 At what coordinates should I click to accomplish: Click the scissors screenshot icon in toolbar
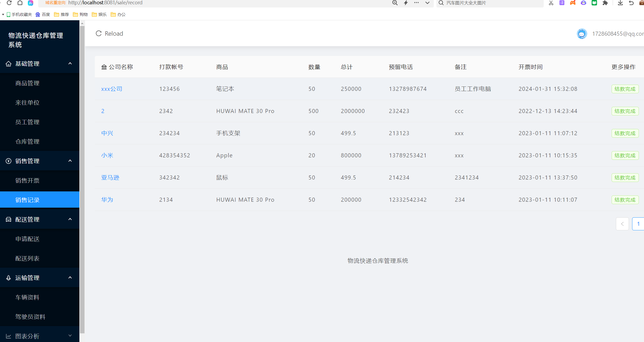[x=551, y=3]
